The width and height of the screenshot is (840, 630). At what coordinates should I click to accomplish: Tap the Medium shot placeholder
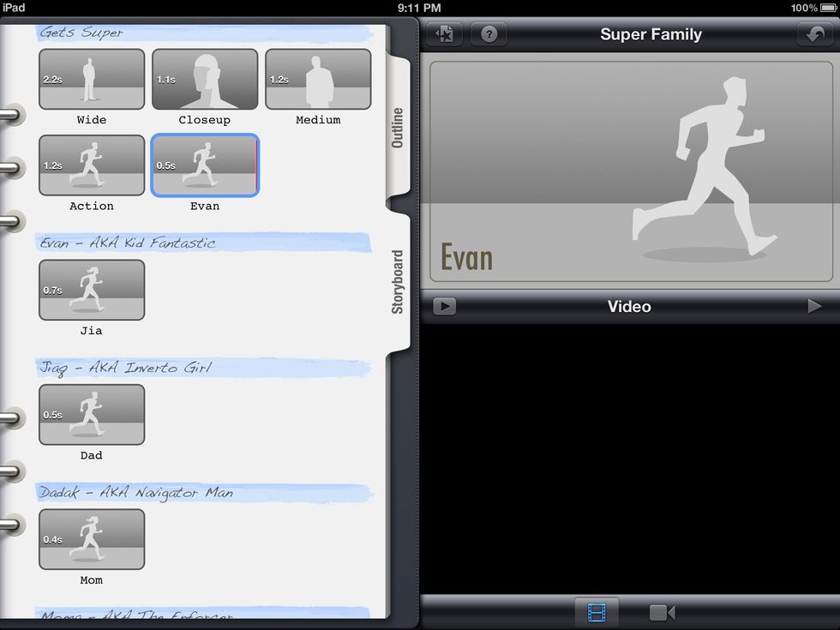(318, 79)
